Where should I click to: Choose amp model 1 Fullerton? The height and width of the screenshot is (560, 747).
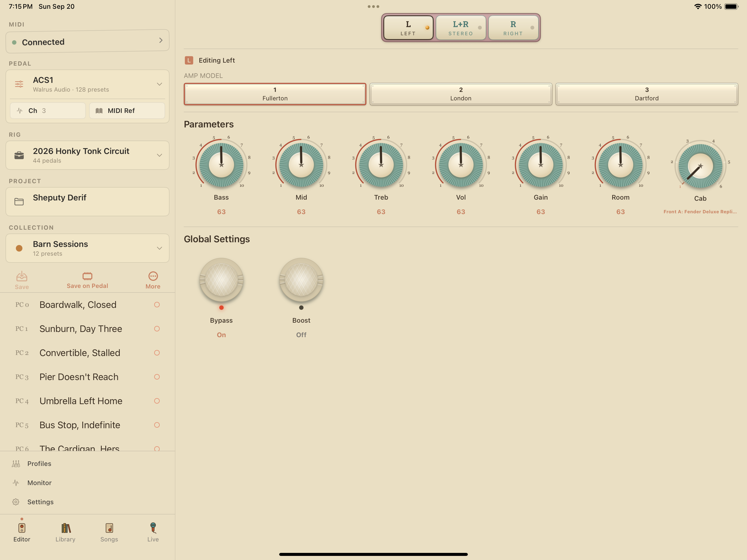pos(275,94)
